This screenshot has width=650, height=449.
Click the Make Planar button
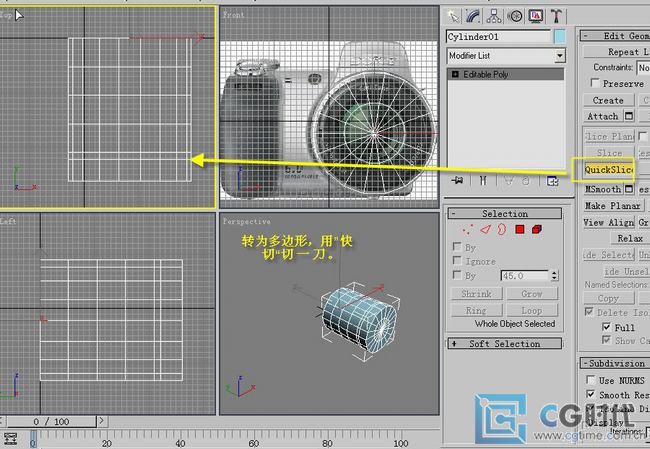[x=613, y=206]
